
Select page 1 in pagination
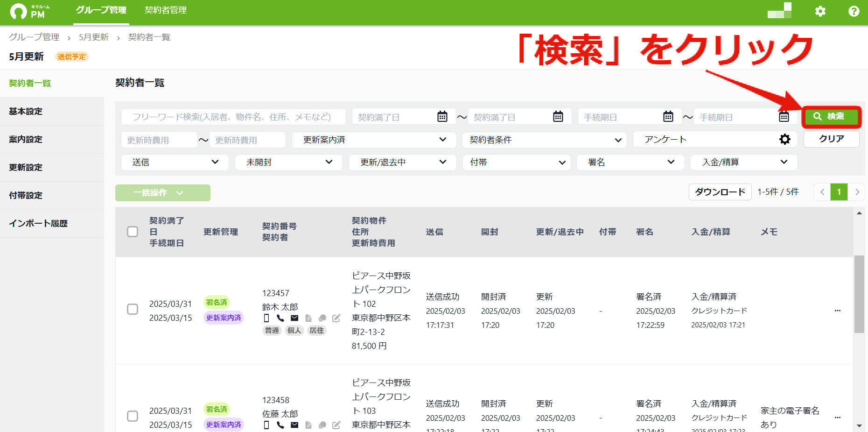point(839,192)
